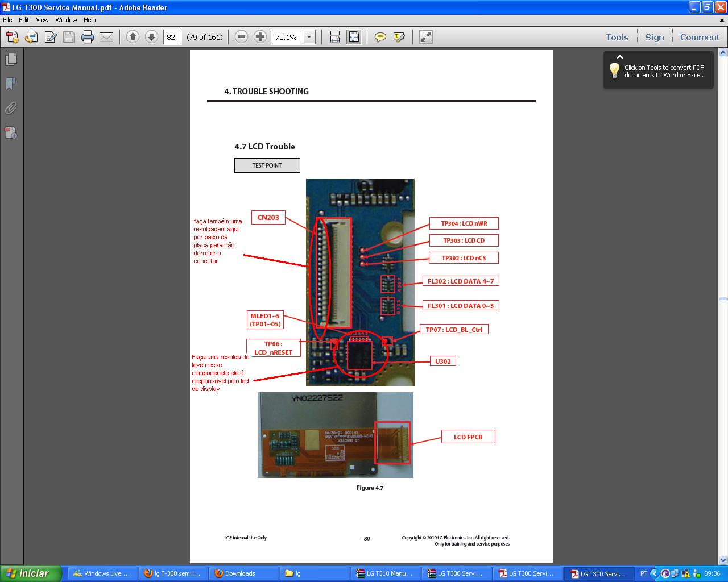The width and height of the screenshot is (728, 582).
Task: Add a sticky note comment
Action: (x=380, y=37)
